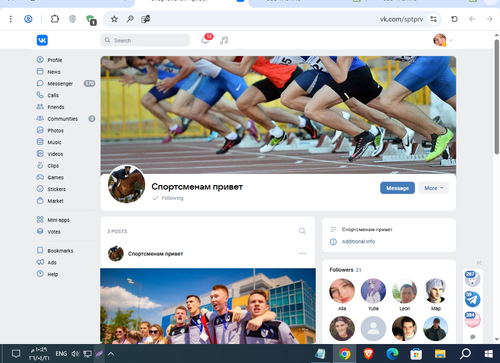Click post author name Спортсменам привет
Viewport: 500px width, 363px height.
point(156,254)
